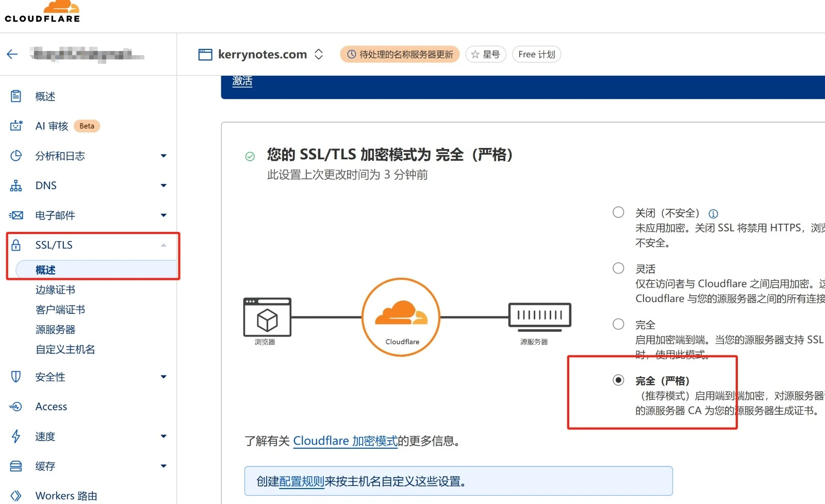The width and height of the screenshot is (825, 504).
Task: Click the Beta badge next to AI 审核
Action: point(87,126)
